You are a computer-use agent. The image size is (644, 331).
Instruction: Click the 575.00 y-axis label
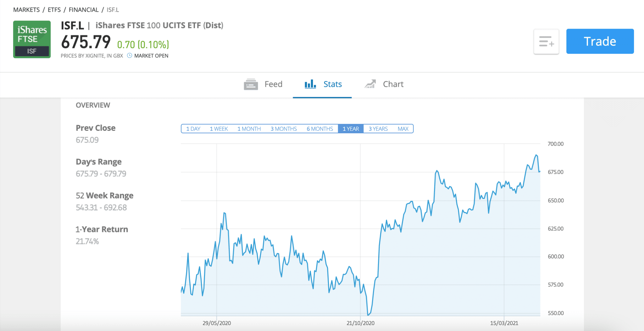click(556, 285)
